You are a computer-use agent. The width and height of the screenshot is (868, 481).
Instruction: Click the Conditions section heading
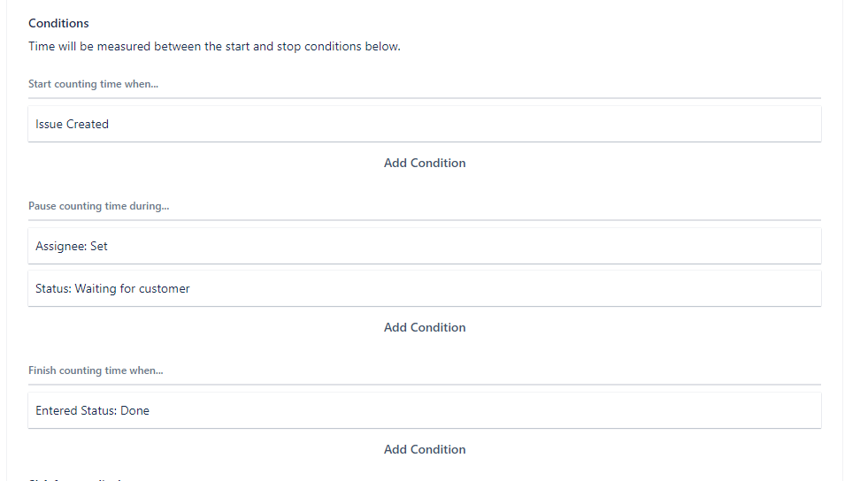pyautogui.click(x=58, y=23)
